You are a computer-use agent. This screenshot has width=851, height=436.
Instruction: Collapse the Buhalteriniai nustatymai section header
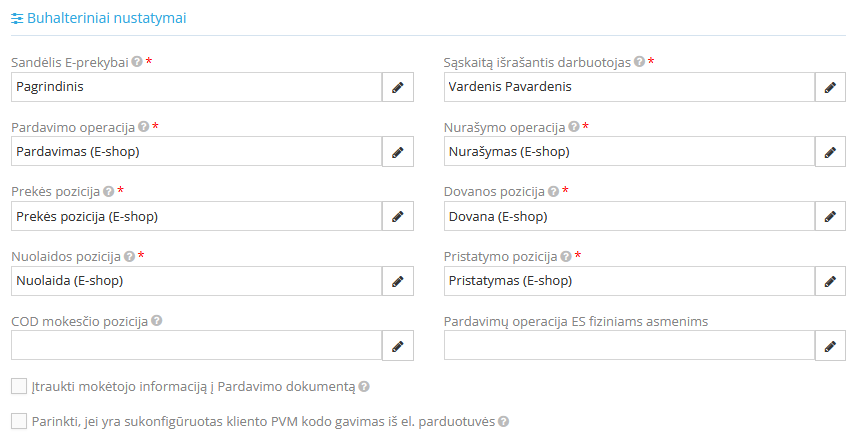click(x=98, y=18)
